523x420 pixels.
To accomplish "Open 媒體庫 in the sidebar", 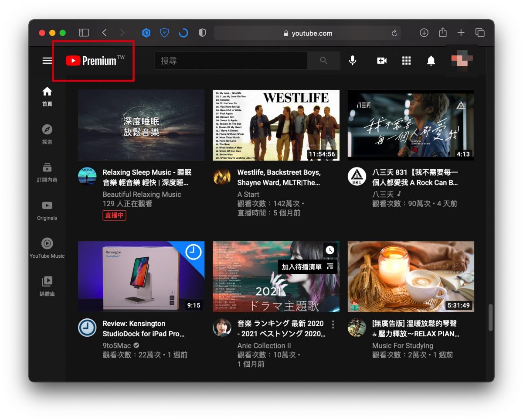I will pyautogui.click(x=47, y=286).
